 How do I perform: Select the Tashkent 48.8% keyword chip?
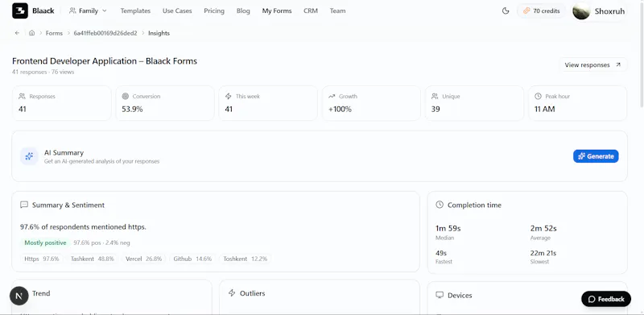tap(92, 259)
